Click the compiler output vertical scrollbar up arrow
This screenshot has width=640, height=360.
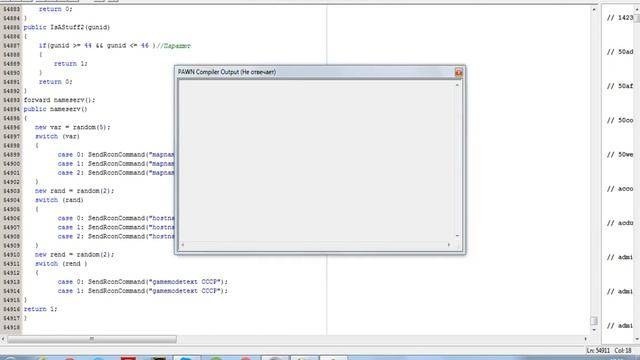[x=457, y=85]
